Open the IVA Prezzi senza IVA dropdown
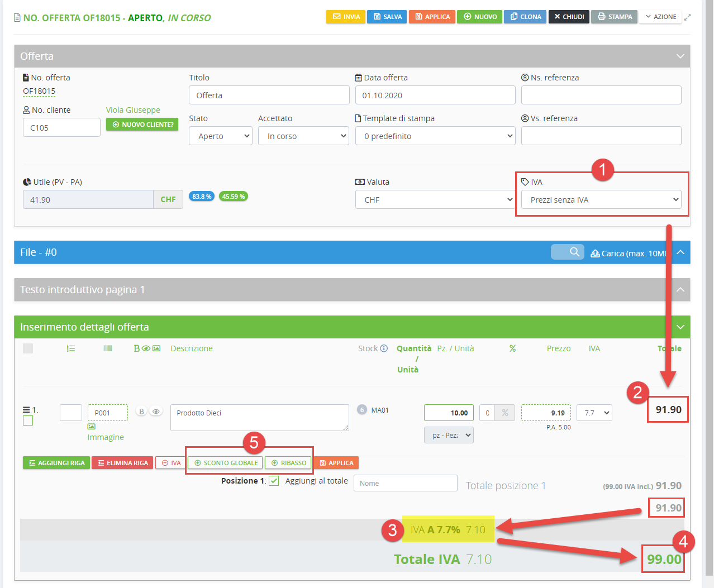 601,200
